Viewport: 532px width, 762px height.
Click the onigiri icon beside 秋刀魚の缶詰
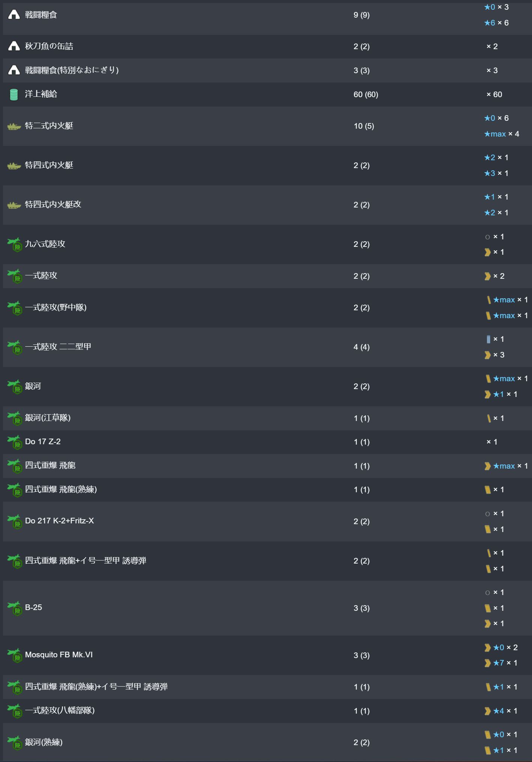tap(14, 47)
